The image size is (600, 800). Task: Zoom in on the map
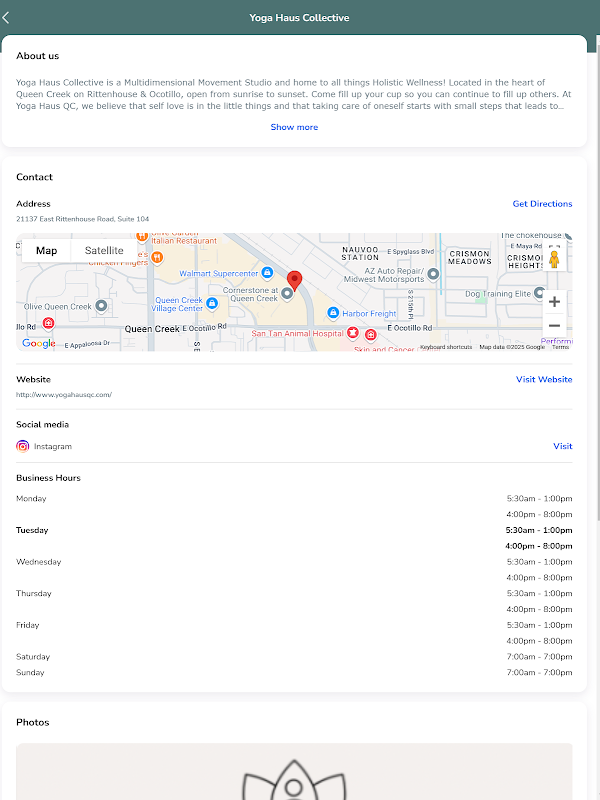coord(554,301)
